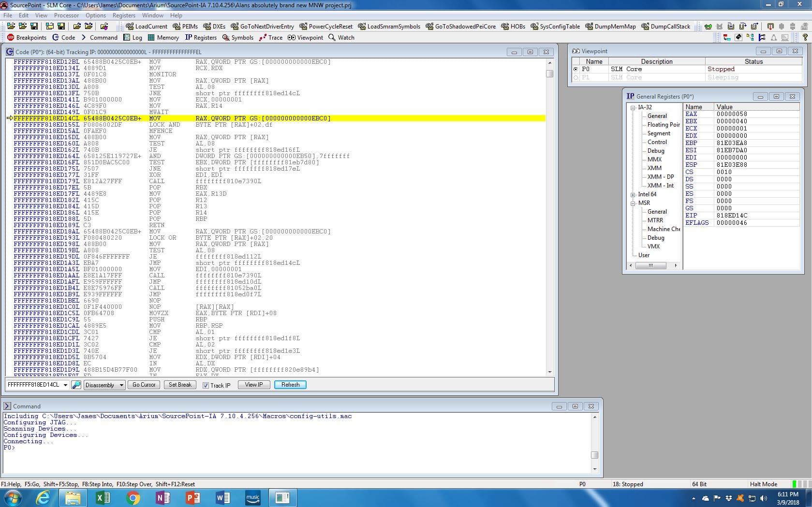Click the folder icon with magenta dot

coord(104,26)
